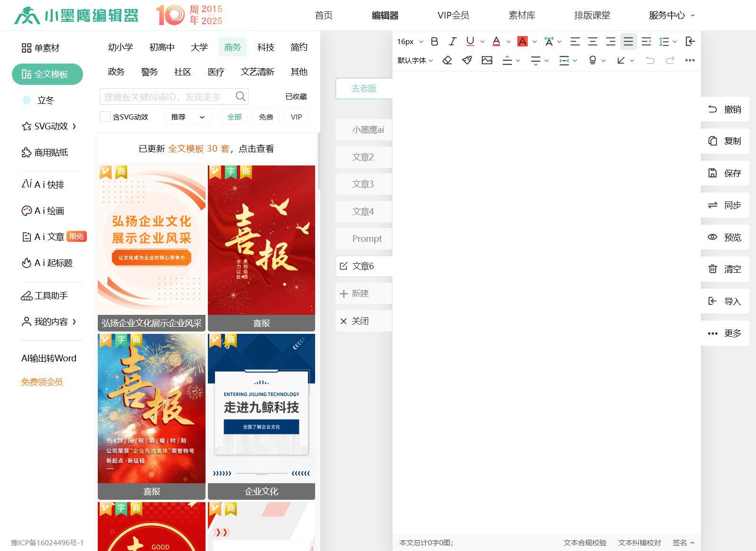
Task: Click the line spacing icon
Action: click(x=664, y=41)
